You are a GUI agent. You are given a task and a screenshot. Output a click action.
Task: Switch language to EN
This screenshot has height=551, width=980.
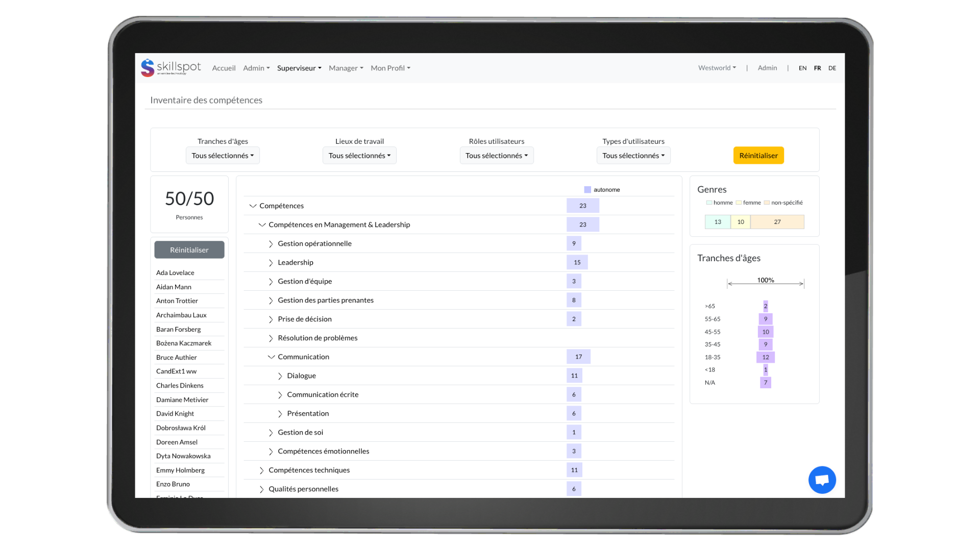802,68
